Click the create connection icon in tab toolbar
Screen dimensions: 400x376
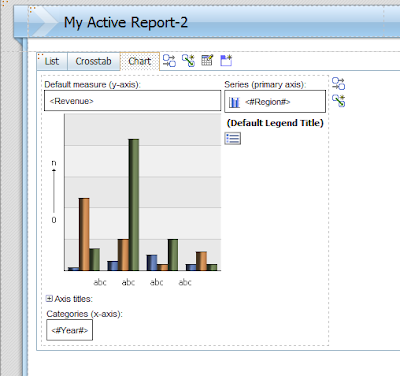pyautogui.click(x=188, y=61)
